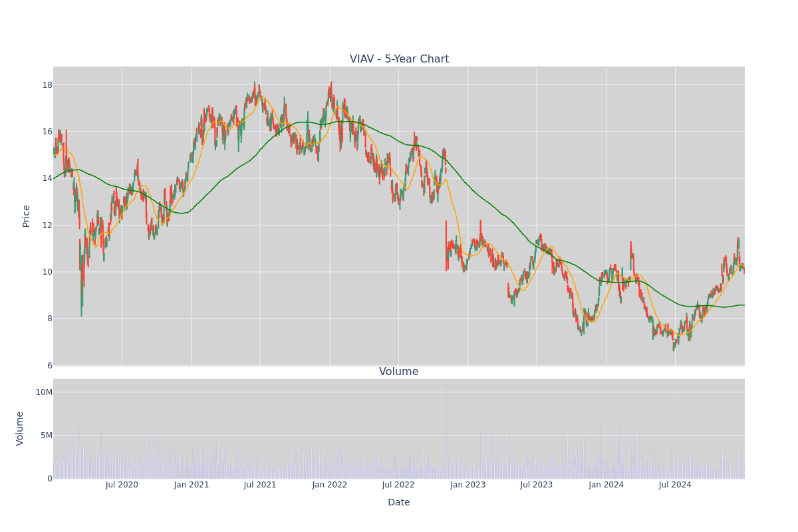Click the price tick label "18"
This screenshot has width=798, height=532.
point(47,85)
